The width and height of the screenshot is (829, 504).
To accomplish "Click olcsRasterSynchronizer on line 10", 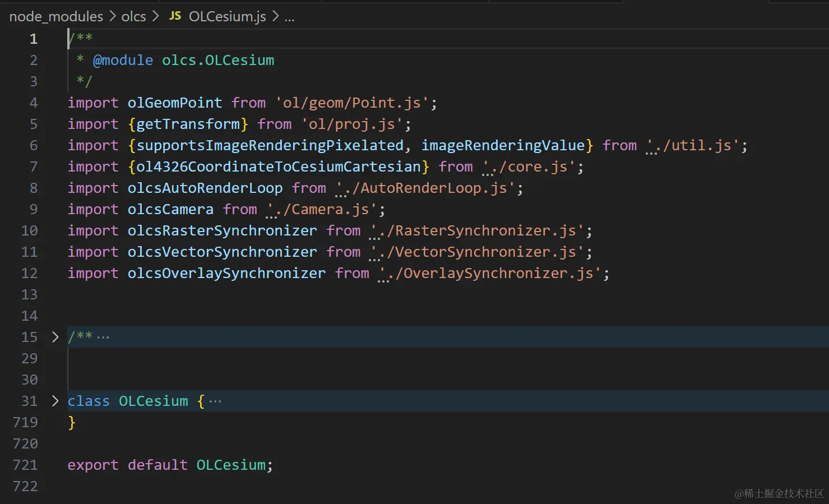I will pos(223,231).
